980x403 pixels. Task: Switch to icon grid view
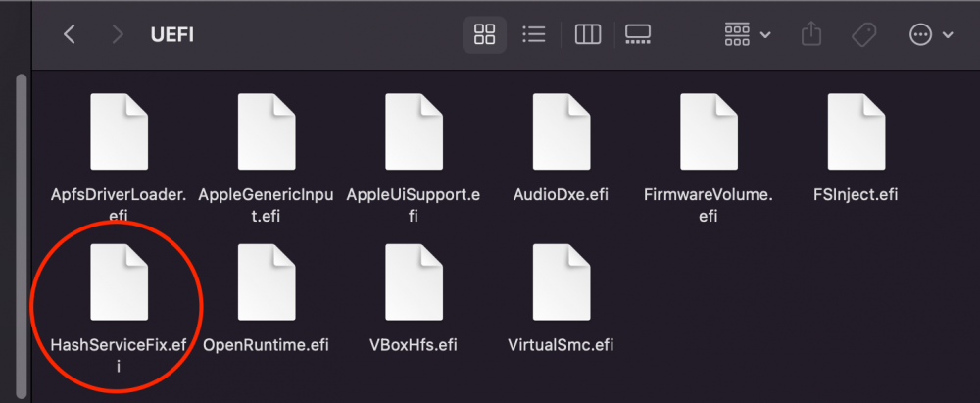484,34
